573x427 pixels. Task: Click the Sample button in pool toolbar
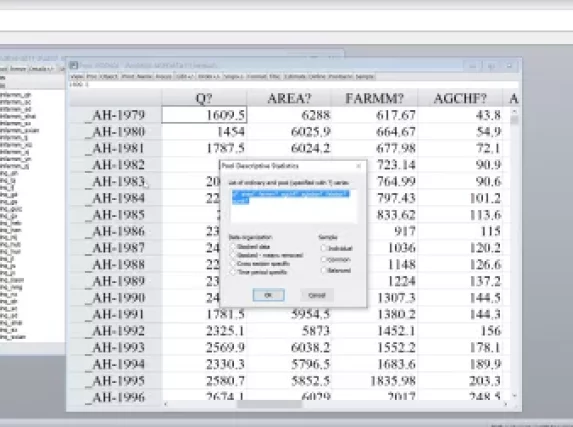[365, 76]
